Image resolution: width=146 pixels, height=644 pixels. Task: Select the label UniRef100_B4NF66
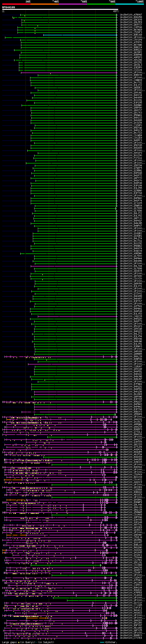pos(131,359)
